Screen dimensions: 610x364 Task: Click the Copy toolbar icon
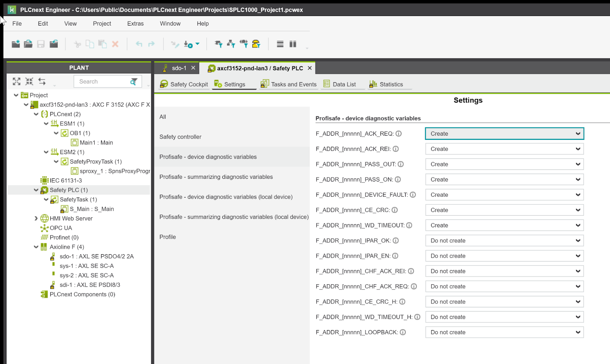(x=90, y=44)
